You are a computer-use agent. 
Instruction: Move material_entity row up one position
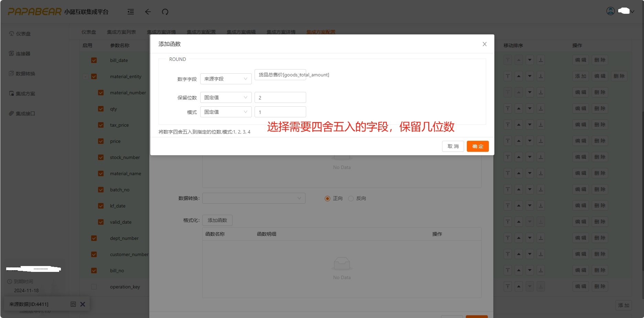pyautogui.click(x=519, y=76)
